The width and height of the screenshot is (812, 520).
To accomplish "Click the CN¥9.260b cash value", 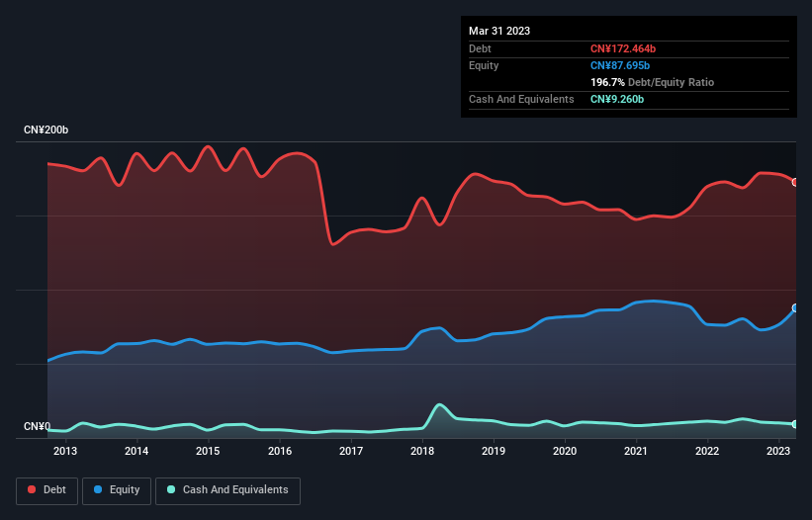I will click(617, 99).
